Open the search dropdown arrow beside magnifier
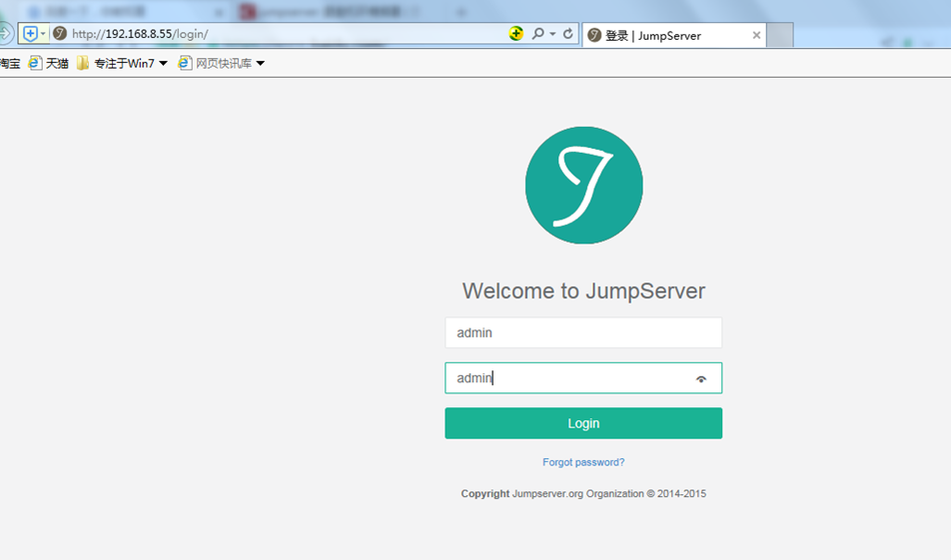The width and height of the screenshot is (951, 560). pos(552,34)
